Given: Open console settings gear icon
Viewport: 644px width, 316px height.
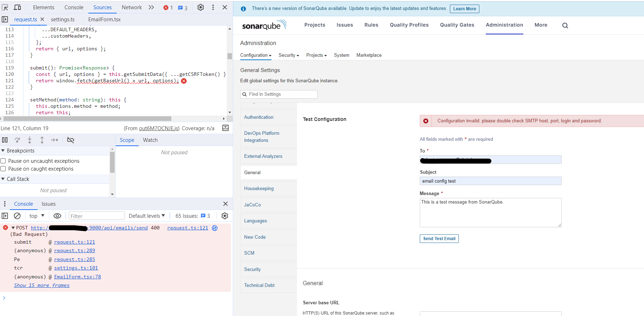Looking at the screenshot, I should coord(225,216).
